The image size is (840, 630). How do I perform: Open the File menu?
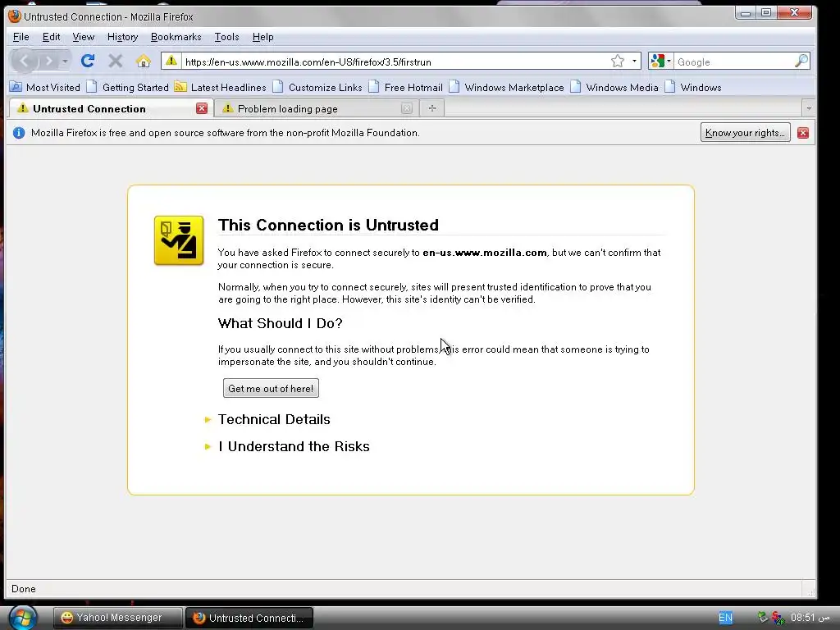[x=21, y=37]
